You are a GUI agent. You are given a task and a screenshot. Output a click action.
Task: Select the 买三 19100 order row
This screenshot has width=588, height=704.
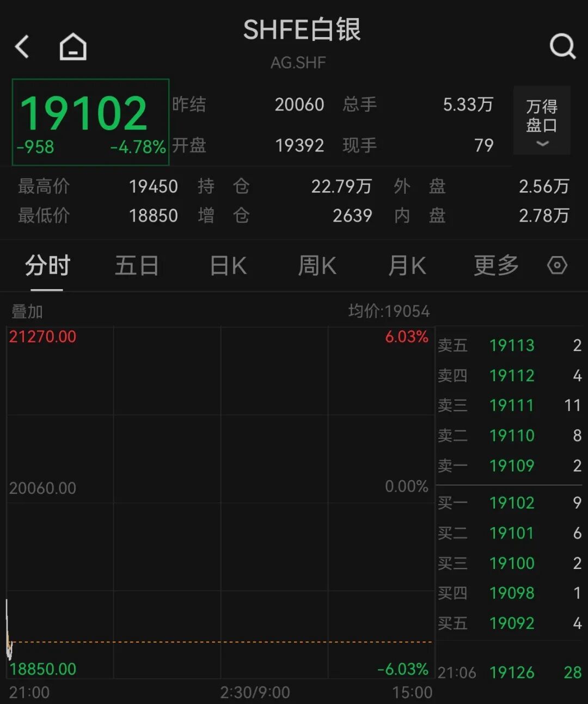(510, 563)
